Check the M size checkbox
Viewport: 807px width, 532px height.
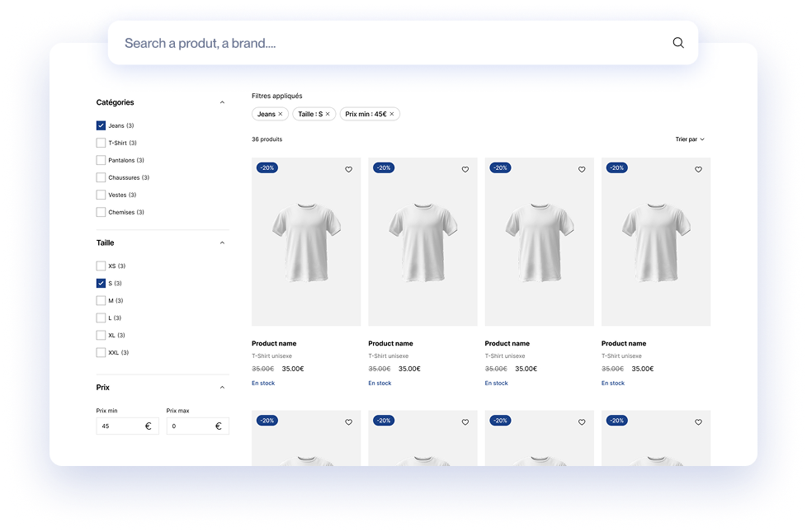pyautogui.click(x=101, y=300)
